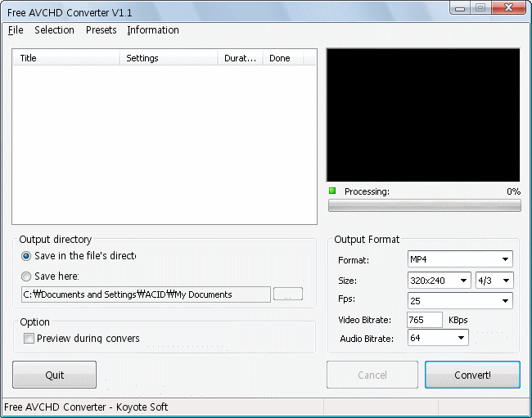The height and width of the screenshot is (418, 532).
Task: Open the Information menu
Action: (153, 30)
